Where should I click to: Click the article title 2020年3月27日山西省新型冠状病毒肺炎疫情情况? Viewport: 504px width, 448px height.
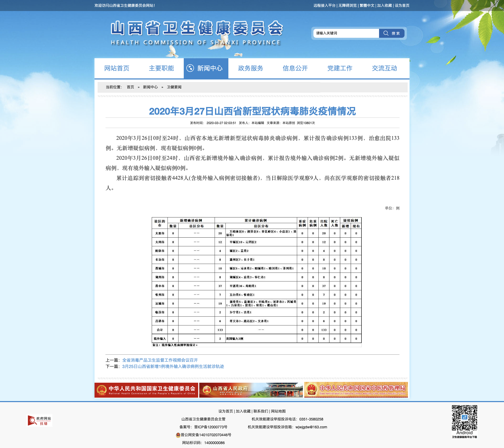[x=252, y=111]
